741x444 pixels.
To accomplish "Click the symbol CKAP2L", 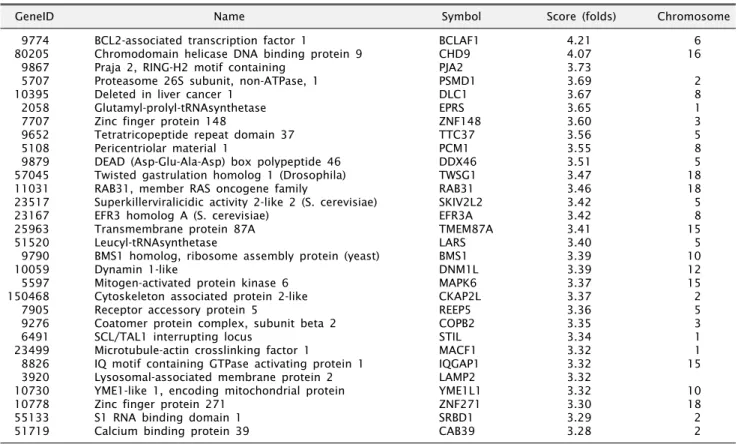I will click(459, 296).
